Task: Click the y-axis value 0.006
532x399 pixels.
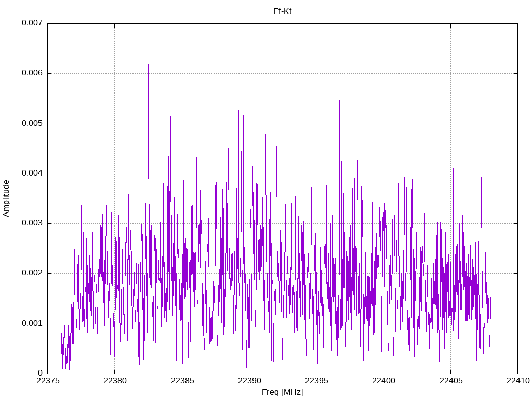Action: 32,73
